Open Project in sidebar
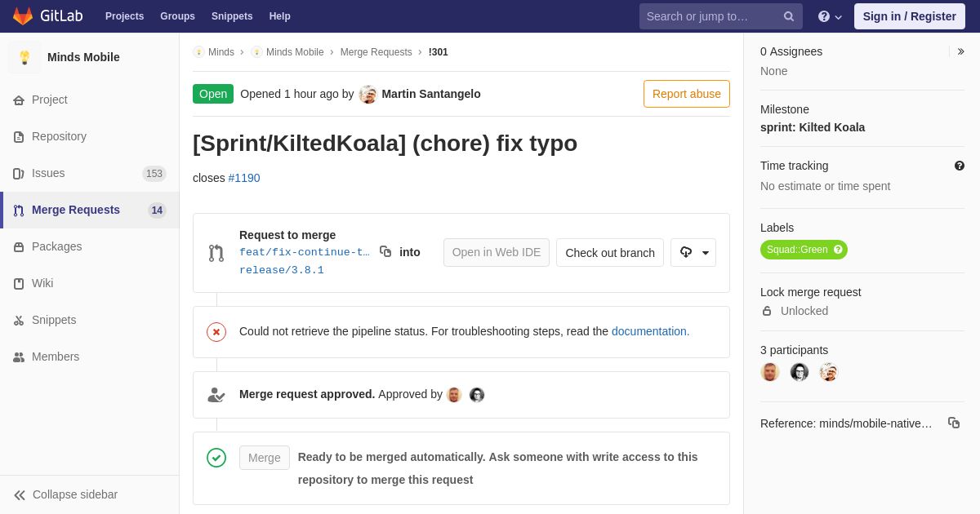The height and width of the screenshot is (514, 980). 90,100
